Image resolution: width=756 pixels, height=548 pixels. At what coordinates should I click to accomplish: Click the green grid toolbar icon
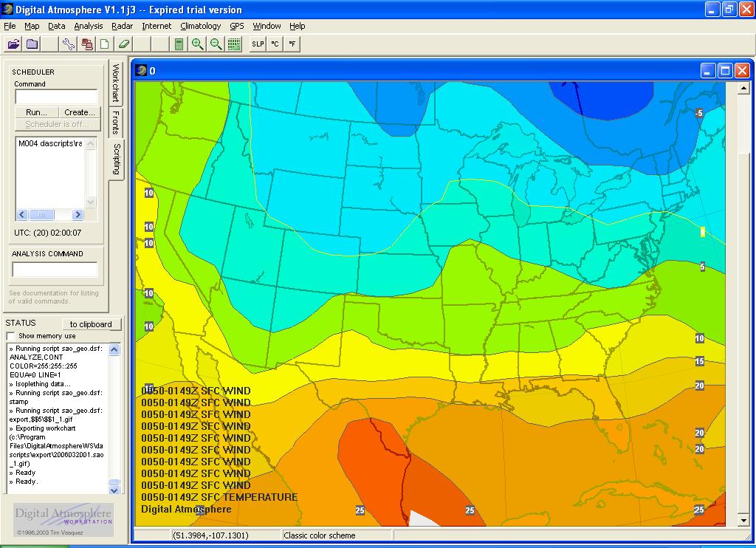(x=234, y=44)
